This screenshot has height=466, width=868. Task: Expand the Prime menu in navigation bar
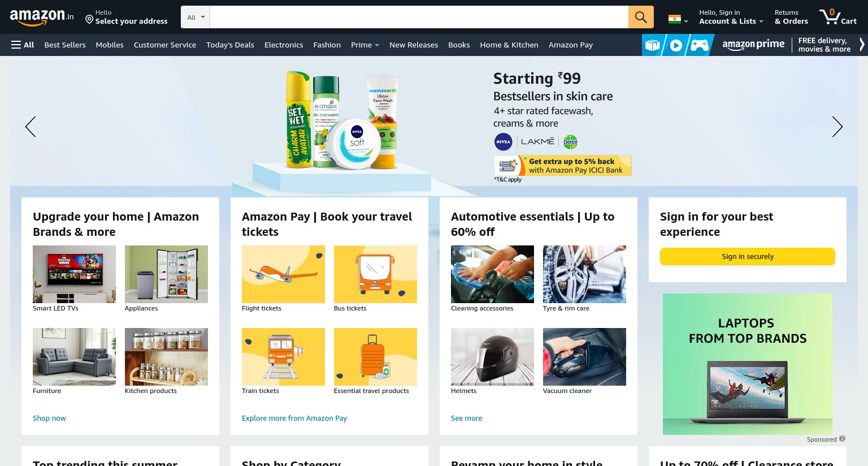tap(364, 45)
